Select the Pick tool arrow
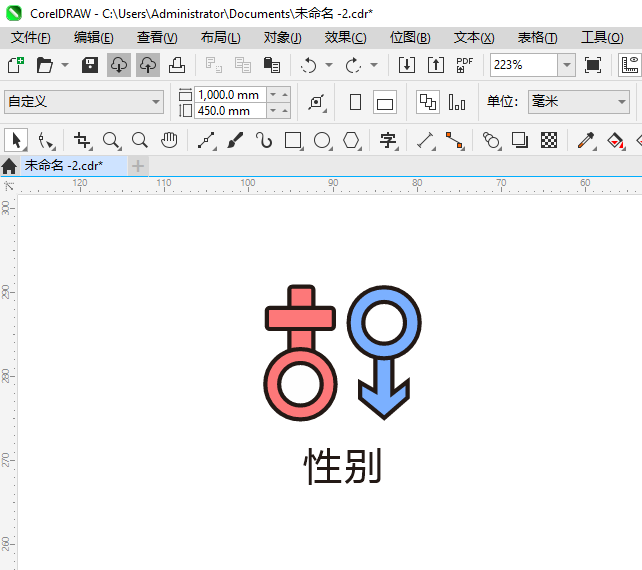This screenshot has width=642, height=570. click(x=16, y=140)
